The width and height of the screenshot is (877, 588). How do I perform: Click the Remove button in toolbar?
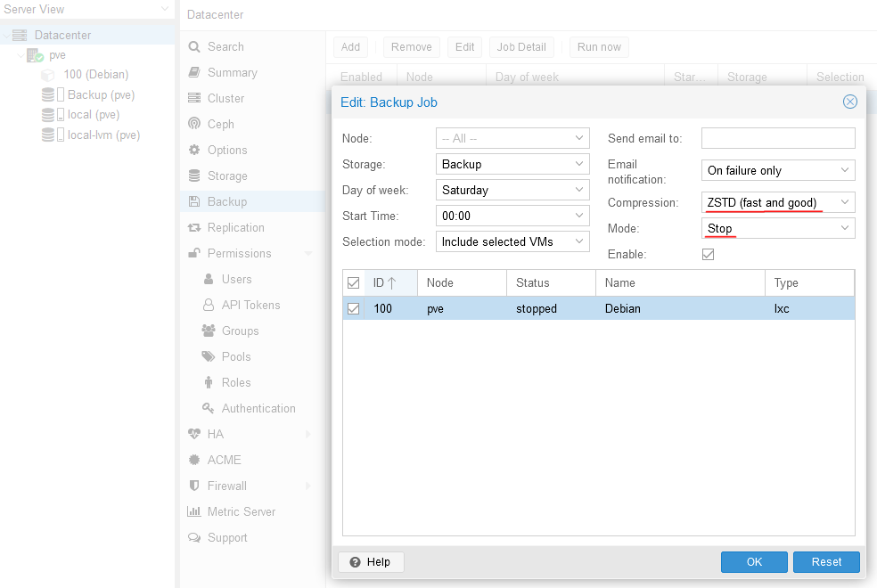412,47
